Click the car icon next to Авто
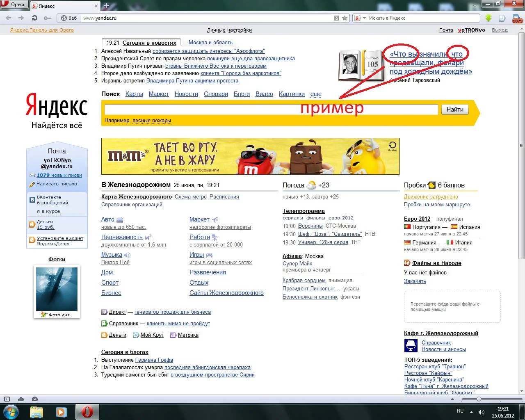Viewport: 525px width, 420px height. 120,220
